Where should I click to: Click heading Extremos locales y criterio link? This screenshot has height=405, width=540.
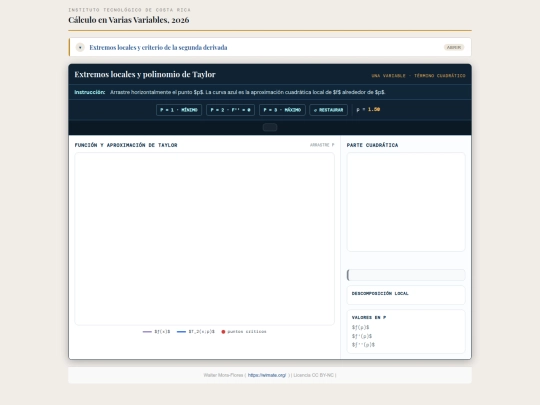pos(158,47)
